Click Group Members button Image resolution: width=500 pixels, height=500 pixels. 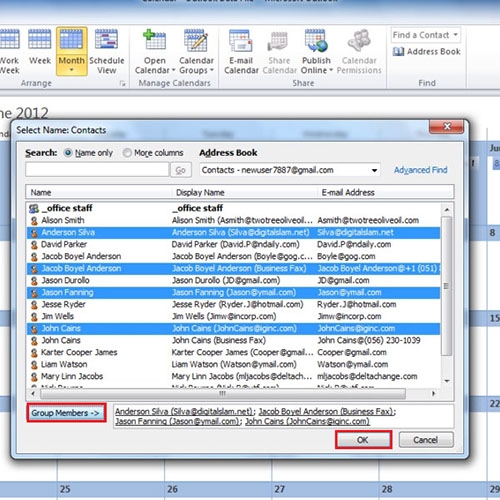[66, 413]
